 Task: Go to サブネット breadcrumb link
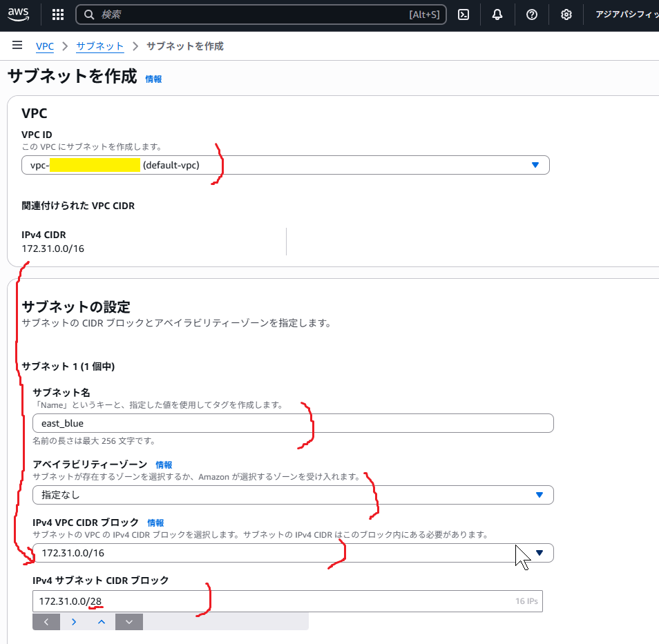pyautogui.click(x=99, y=46)
